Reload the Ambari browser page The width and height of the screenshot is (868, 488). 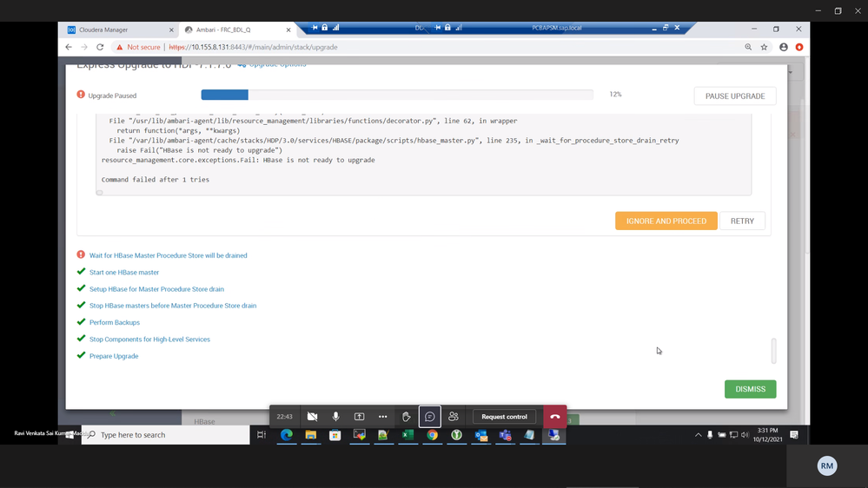[x=100, y=47]
